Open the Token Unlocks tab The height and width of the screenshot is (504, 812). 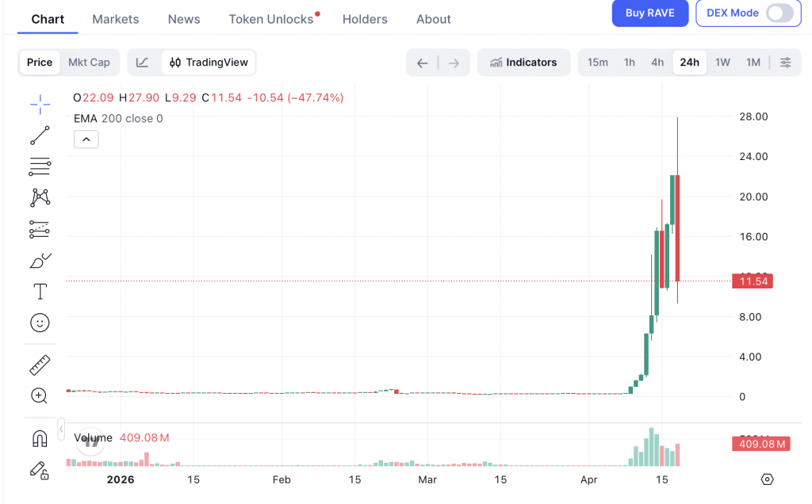pos(271,19)
